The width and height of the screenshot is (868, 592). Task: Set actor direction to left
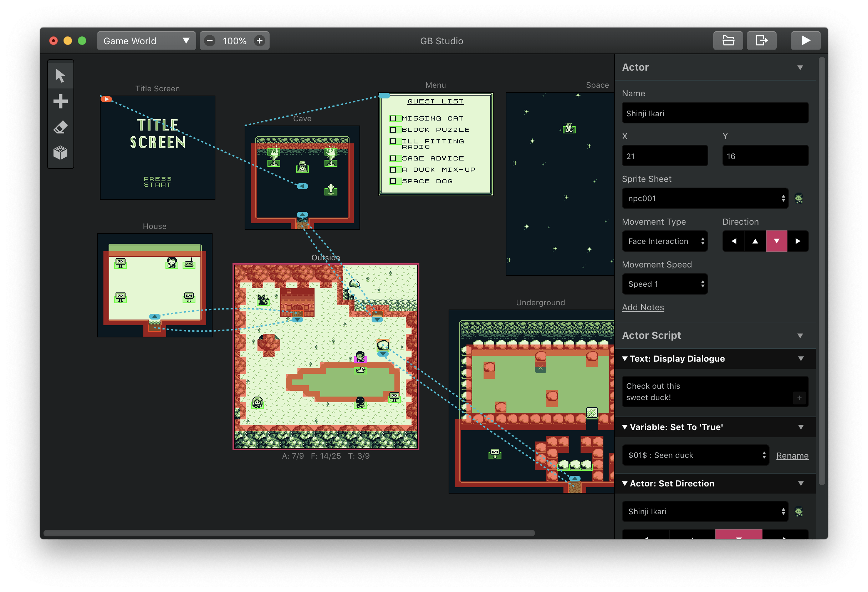[734, 241]
